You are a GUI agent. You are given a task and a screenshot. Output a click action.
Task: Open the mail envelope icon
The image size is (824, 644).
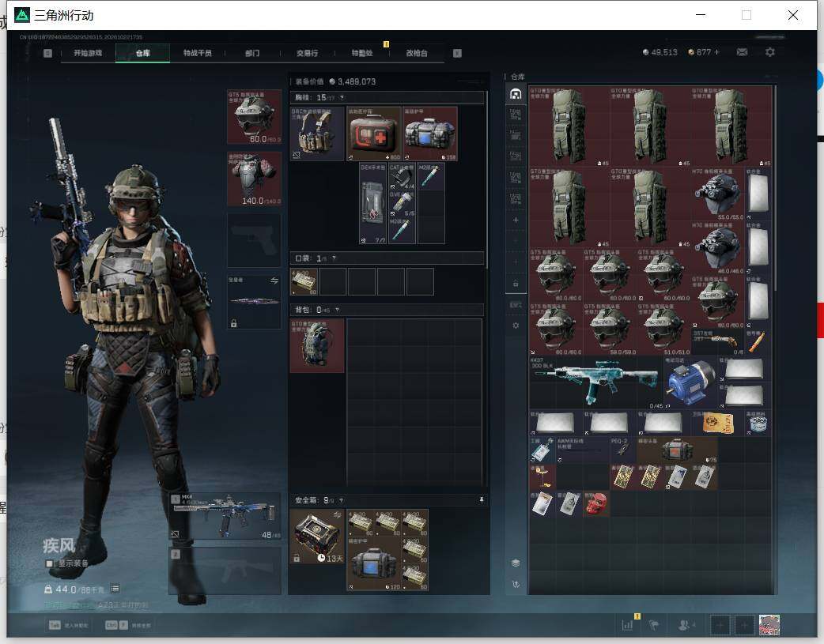[x=742, y=52]
